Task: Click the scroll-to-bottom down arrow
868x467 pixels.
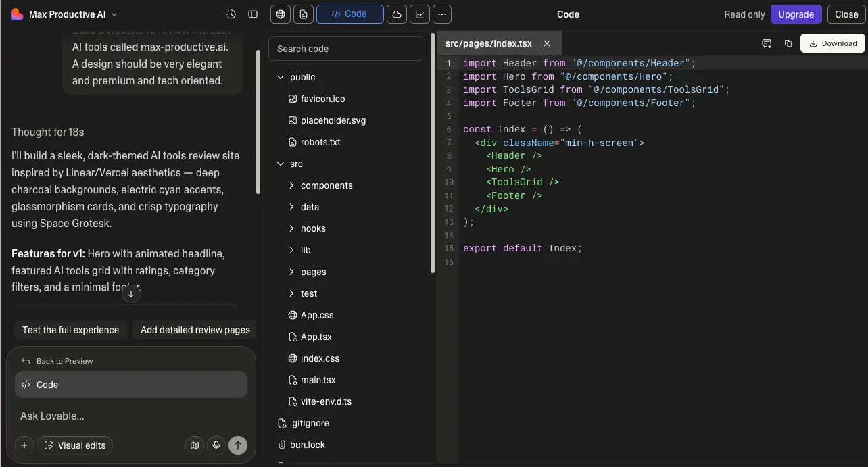Action: pyautogui.click(x=131, y=294)
